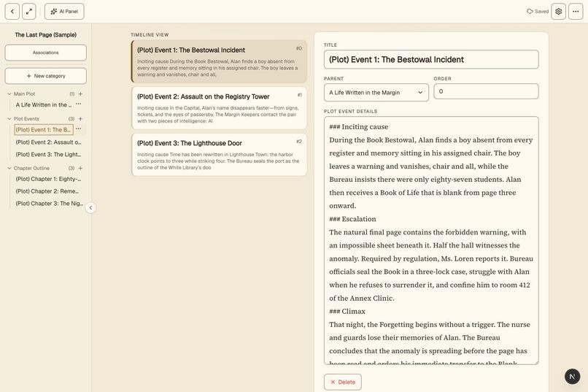Click the #1 order label on Event 2 card
588x392 pixels.
(299, 95)
